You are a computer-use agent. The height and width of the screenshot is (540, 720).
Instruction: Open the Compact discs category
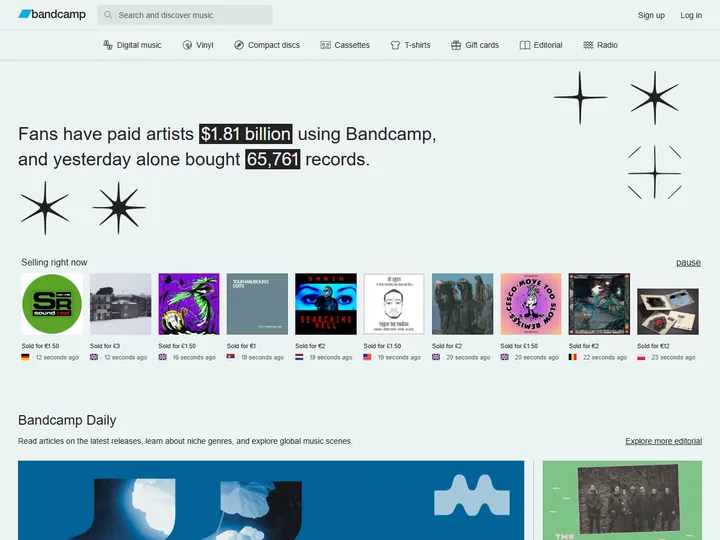267,45
